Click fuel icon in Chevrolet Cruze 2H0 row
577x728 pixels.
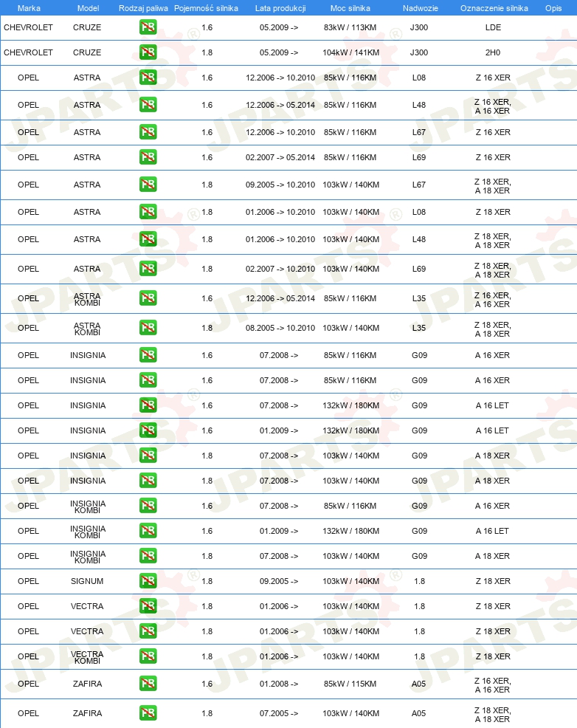[x=148, y=52]
